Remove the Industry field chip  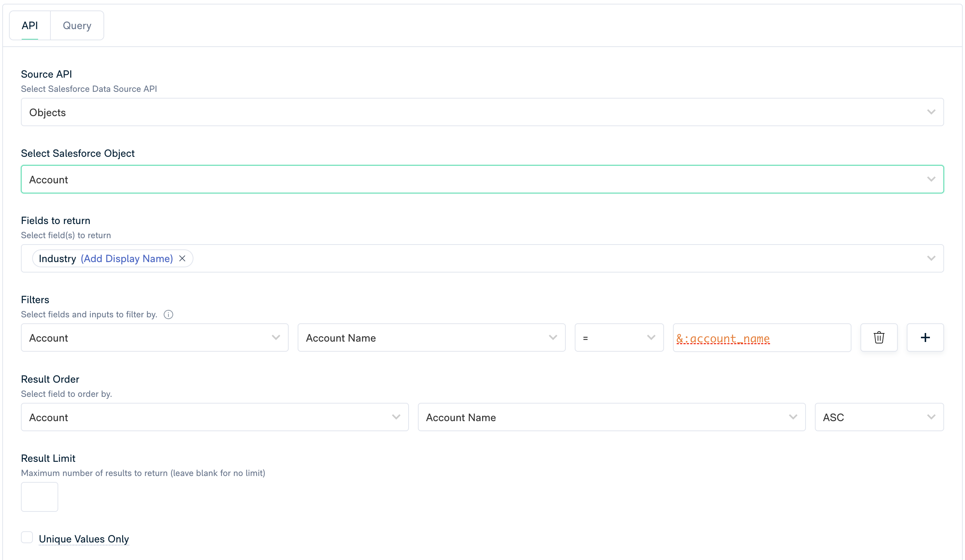(x=182, y=258)
